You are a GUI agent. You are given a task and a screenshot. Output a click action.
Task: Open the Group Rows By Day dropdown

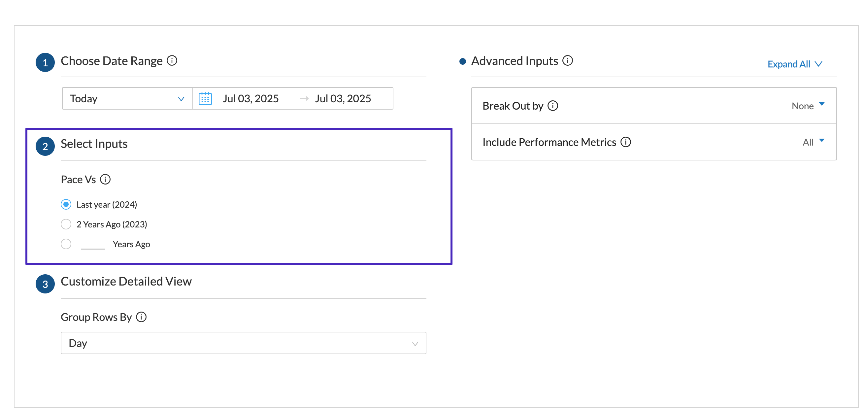point(243,343)
